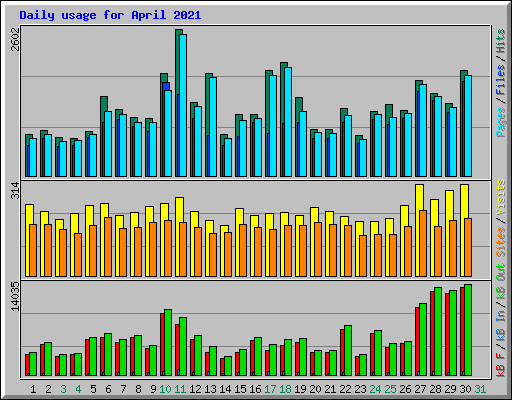Click day 25 weekend label on x-axis
Image resolution: width=512 pixels, height=400 pixels.
(390, 389)
